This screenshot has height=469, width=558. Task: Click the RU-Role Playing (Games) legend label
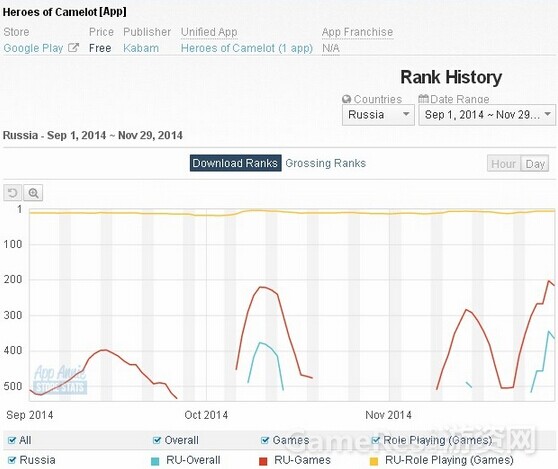point(449,460)
